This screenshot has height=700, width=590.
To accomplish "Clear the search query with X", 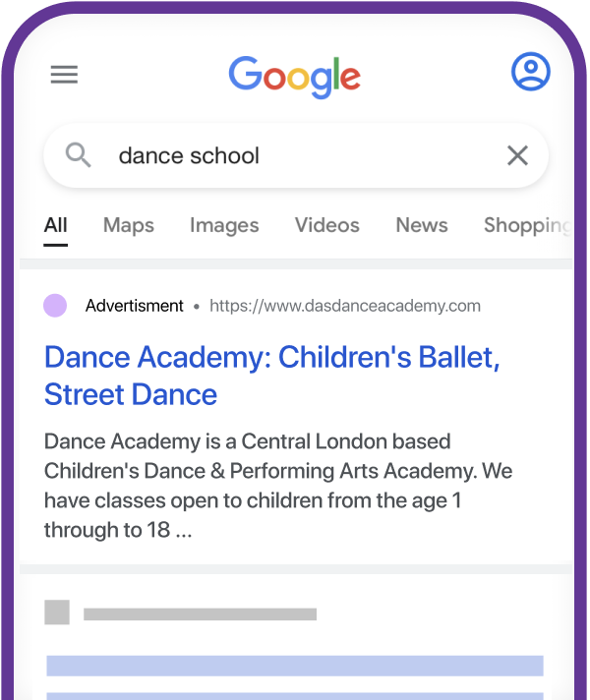I will point(517,154).
